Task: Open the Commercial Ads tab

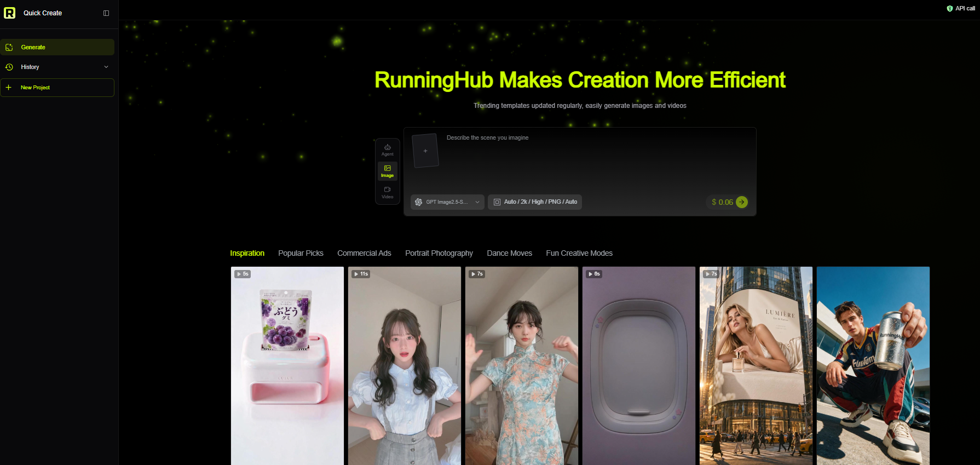Action: coord(364,253)
